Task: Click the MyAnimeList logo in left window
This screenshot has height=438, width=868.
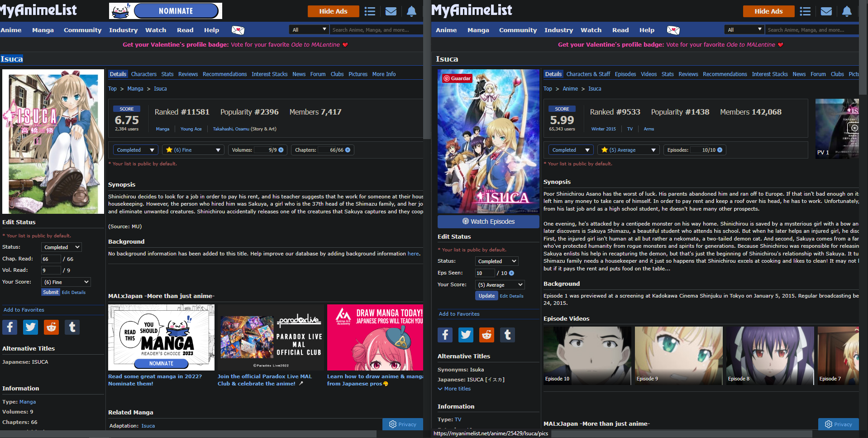Action: click(x=38, y=10)
